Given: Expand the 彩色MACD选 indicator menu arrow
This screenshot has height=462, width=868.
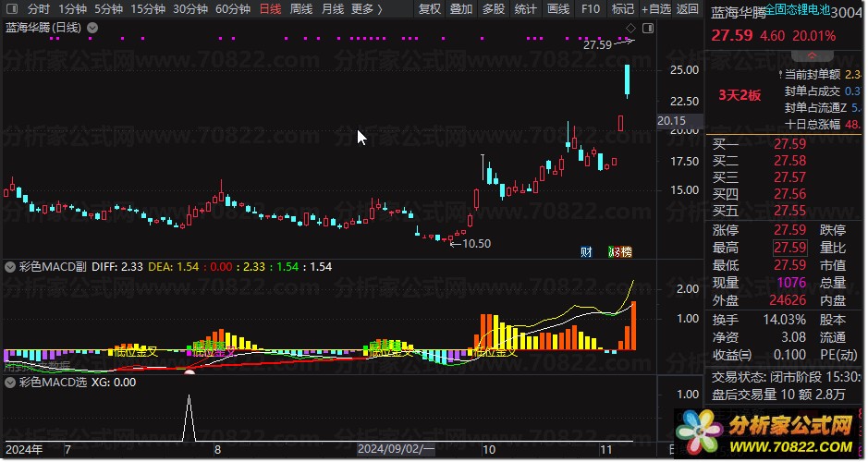Looking at the screenshot, I should [10, 383].
